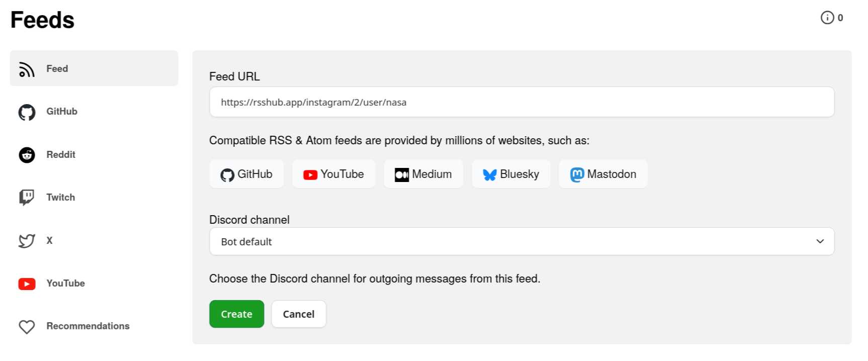Select the Twitch icon in the sidebar
Image resolution: width=868 pixels, height=361 pixels.
coord(26,197)
